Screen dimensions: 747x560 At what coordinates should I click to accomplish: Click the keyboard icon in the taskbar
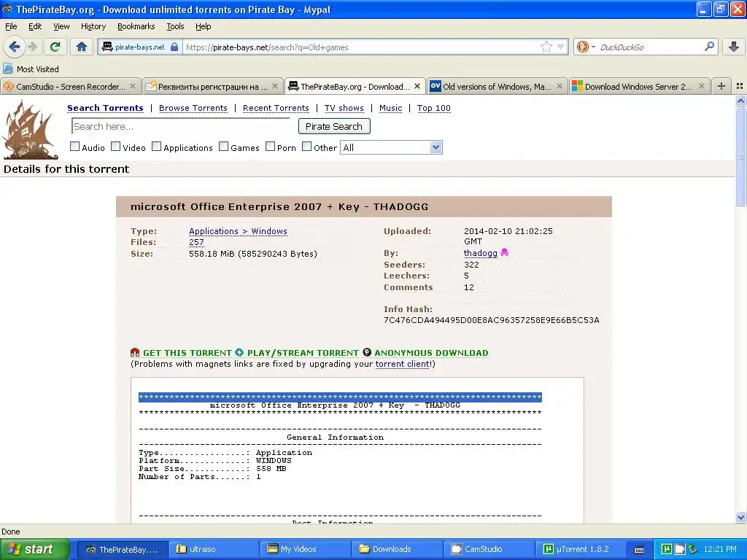click(639, 550)
